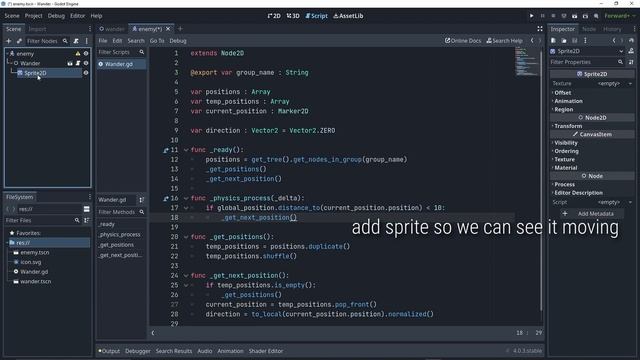This screenshot has width=640, height=360.
Task: Open the Scene menu
Action: (x=12, y=16)
